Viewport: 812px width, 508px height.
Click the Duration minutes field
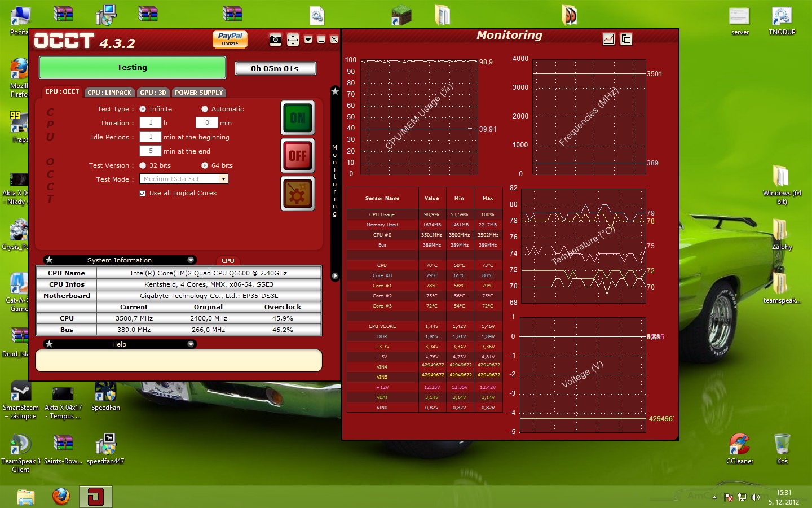tap(207, 122)
